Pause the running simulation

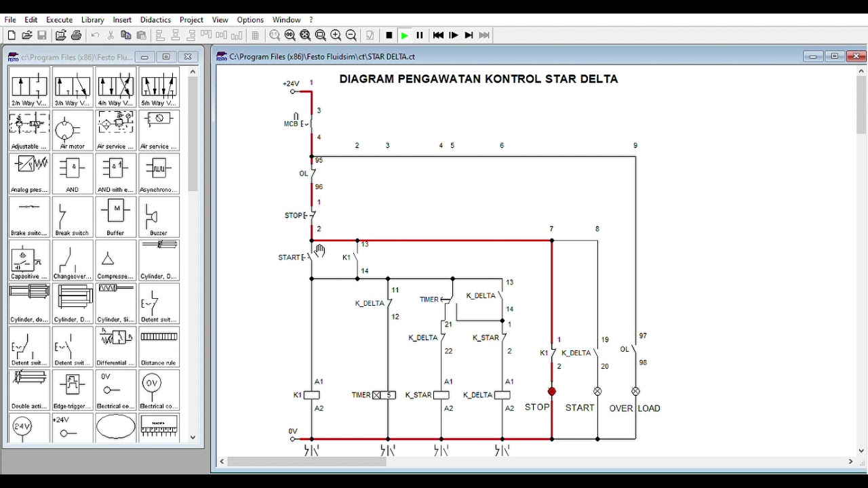tap(420, 35)
